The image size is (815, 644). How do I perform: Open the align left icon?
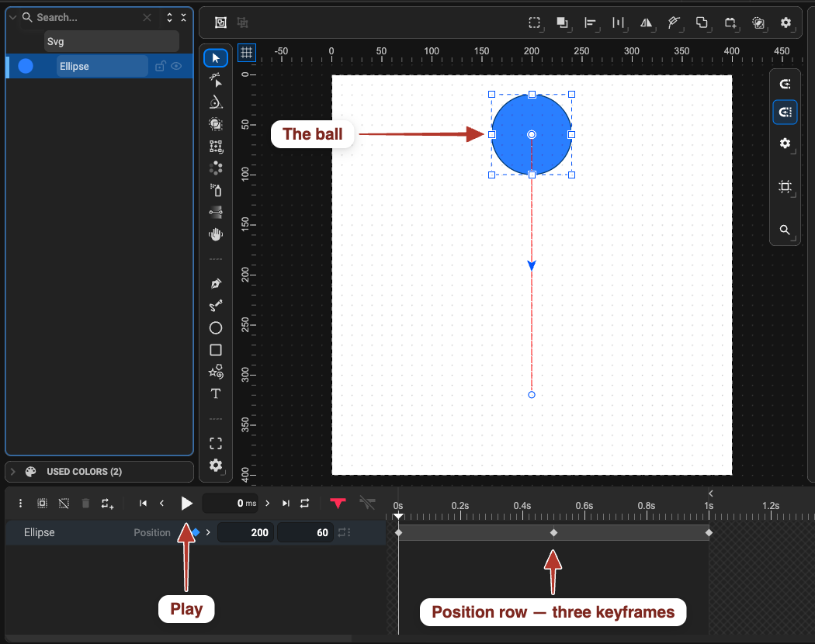[590, 23]
